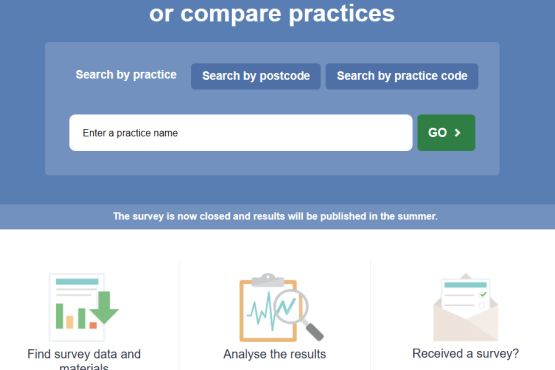Click the green download arrow icon

point(104,307)
